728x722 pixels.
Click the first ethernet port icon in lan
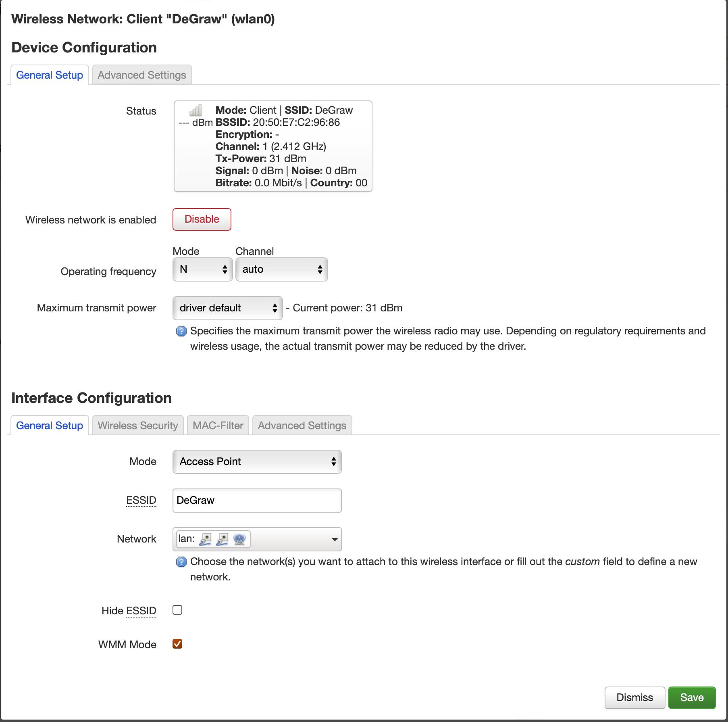[x=206, y=539]
